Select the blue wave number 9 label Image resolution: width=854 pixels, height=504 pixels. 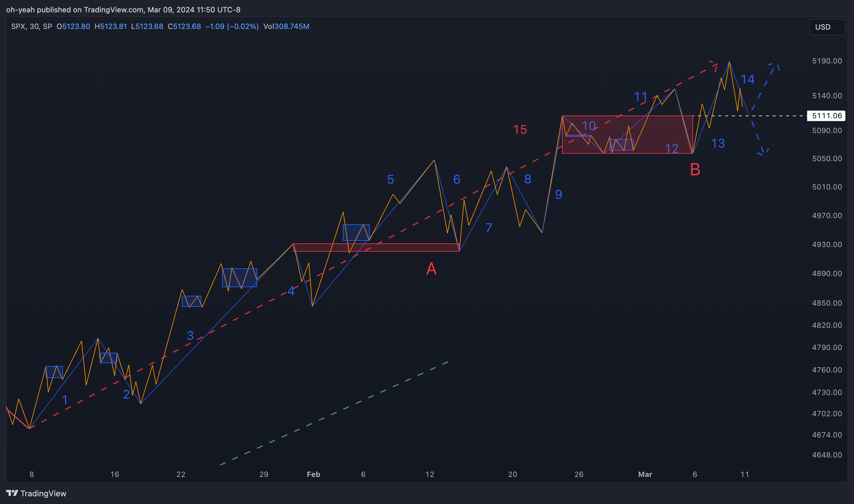(x=558, y=195)
